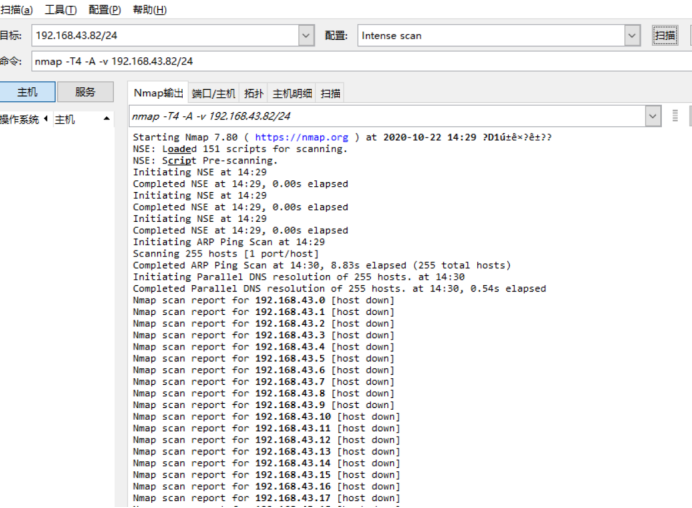692x508 pixels.
Task: Click scan report line for 192.168.43.10
Action: tap(267, 417)
